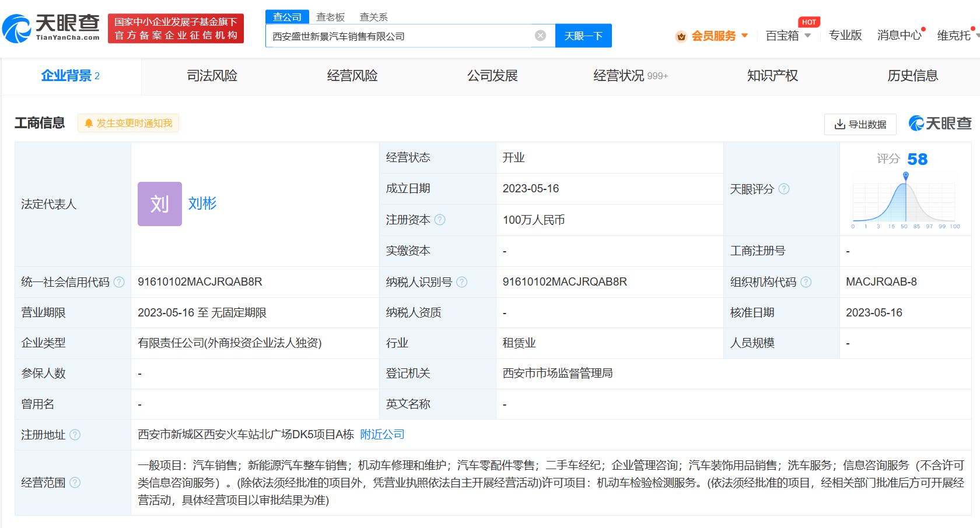Open the TianYanCha logo homepage
The image size is (980, 528).
(51, 28)
